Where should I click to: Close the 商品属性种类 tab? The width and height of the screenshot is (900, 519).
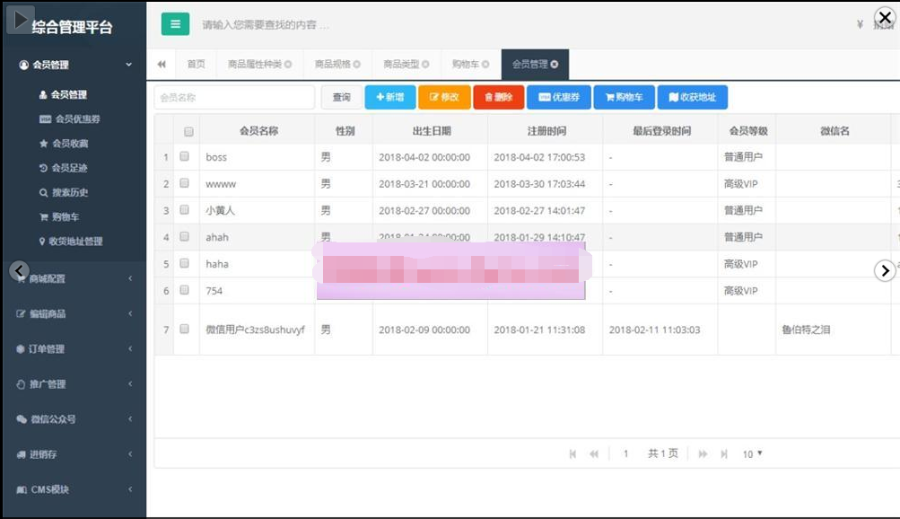(x=288, y=64)
